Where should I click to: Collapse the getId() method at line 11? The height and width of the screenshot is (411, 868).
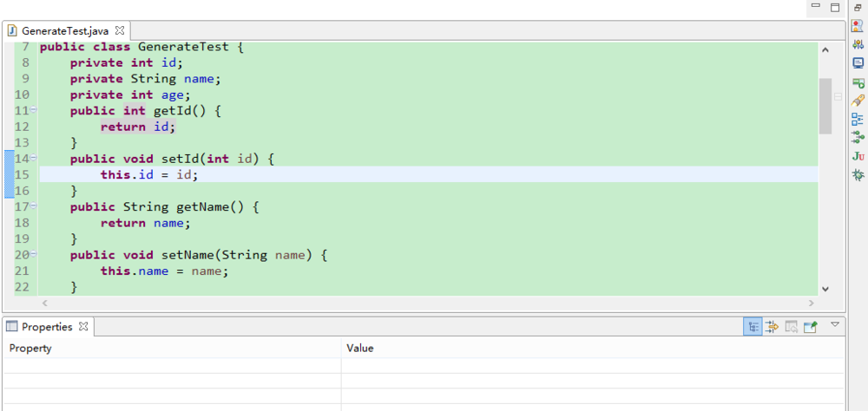pyautogui.click(x=34, y=109)
